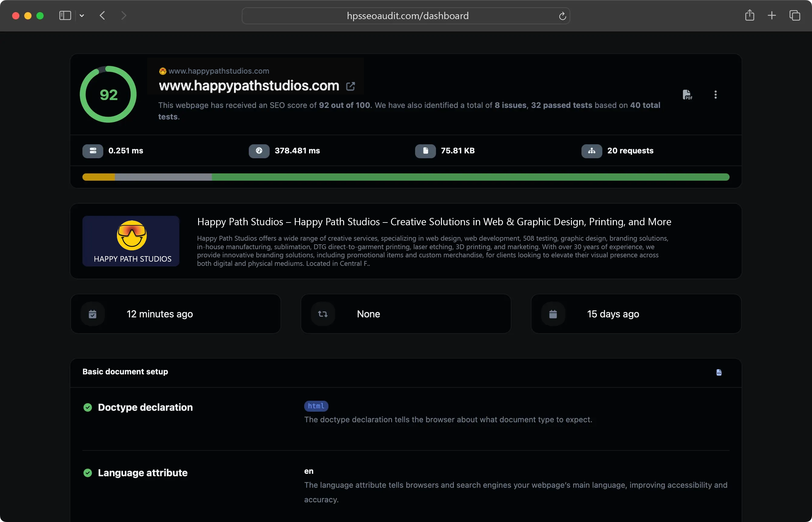Image resolution: width=812 pixels, height=522 pixels.
Task: Click the requests sitemap icon
Action: (592, 151)
